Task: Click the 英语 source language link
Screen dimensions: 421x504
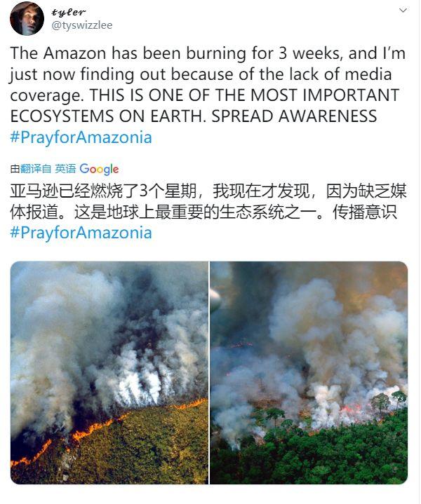Action: (65, 168)
